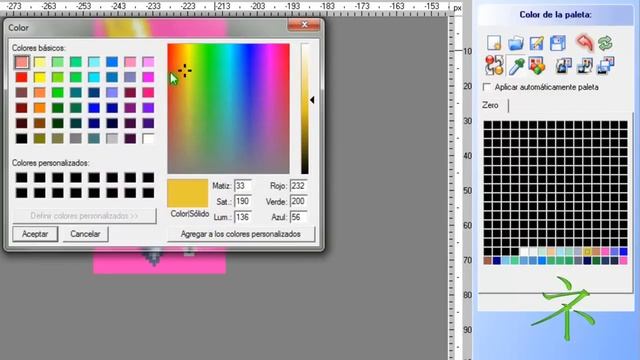Click the edit palette pencil icon
The height and width of the screenshot is (360, 640).
click(537, 43)
